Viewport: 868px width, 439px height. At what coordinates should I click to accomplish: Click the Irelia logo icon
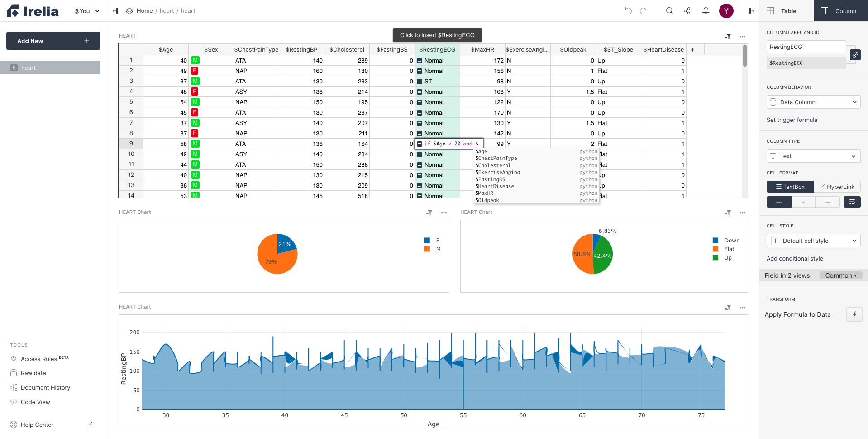coord(13,11)
